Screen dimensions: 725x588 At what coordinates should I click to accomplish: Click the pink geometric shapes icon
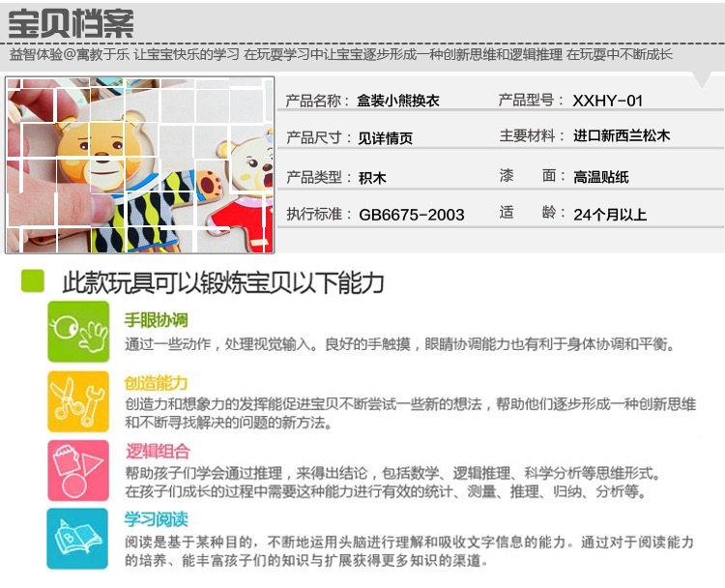pyautogui.click(x=78, y=470)
